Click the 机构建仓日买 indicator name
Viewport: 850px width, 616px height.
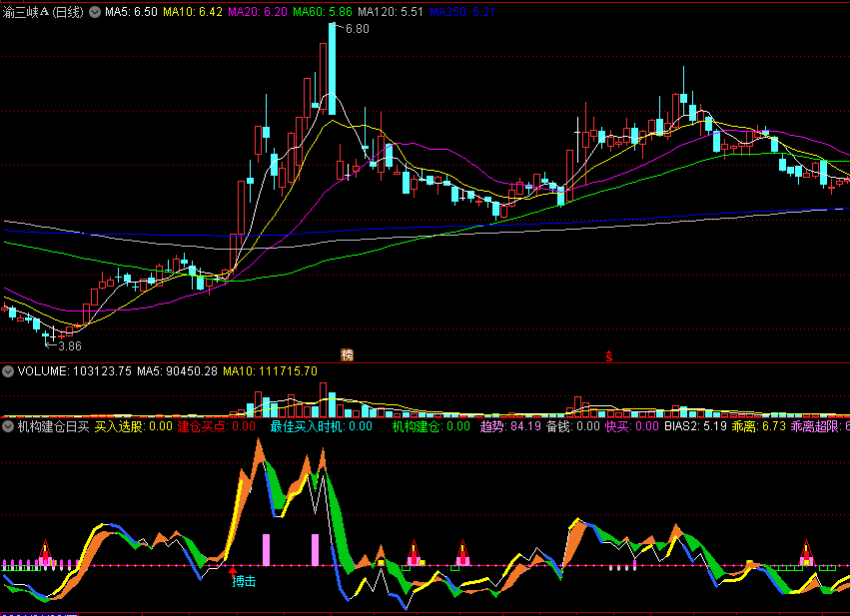(x=53, y=426)
